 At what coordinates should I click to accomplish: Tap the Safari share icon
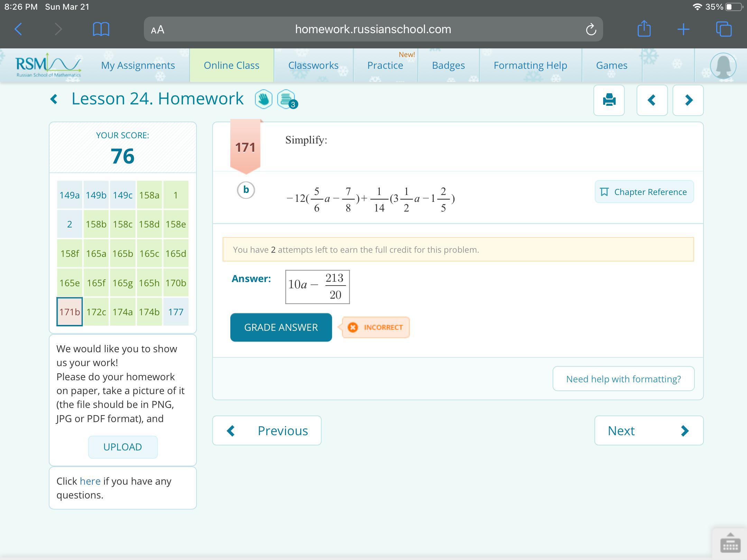[x=644, y=29]
